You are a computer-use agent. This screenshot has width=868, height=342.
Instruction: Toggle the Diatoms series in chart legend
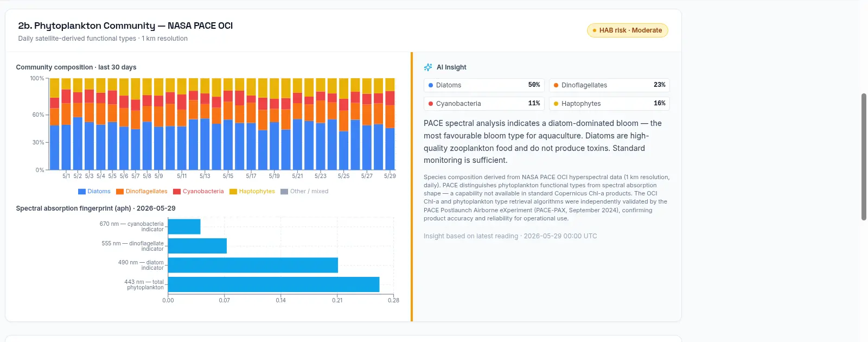click(x=94, y=192)
